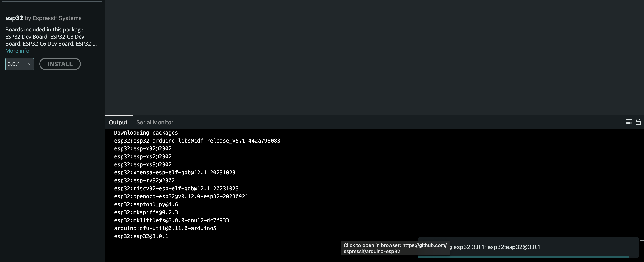Switch to the Serial Monitor tab
The height and width of the screenshot is (262, 644).
tap(155, 122)
